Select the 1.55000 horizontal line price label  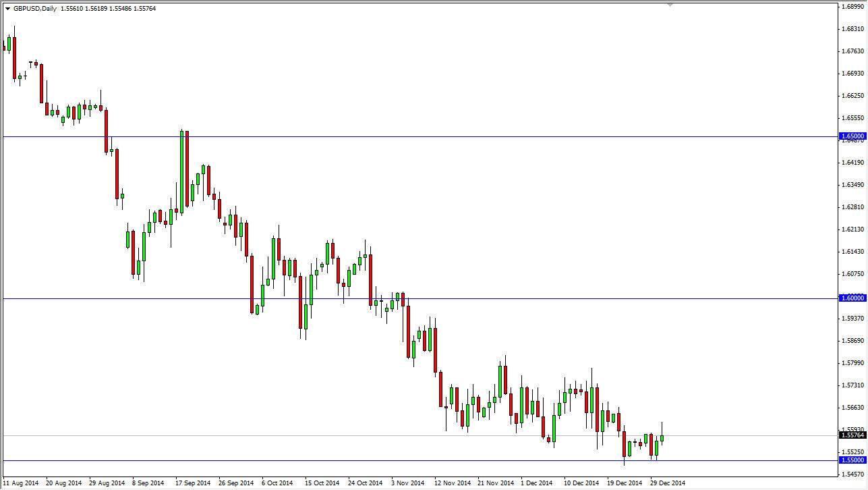pos(853,460)
